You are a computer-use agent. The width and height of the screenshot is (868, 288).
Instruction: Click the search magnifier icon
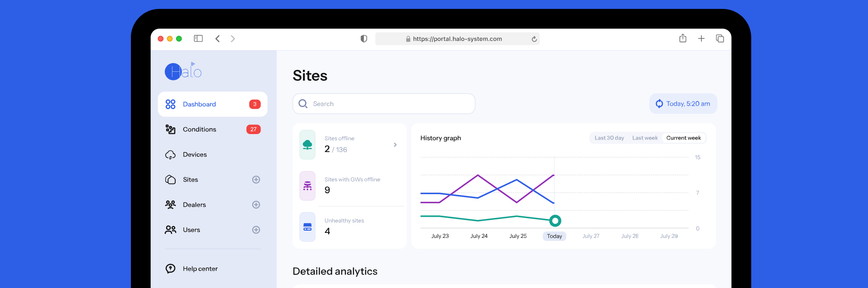click(303, 104)
